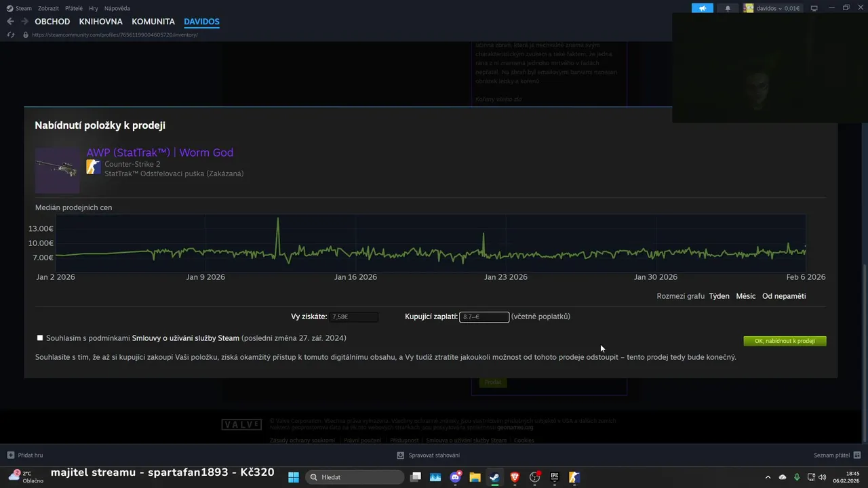
Task: Open Discord from the taskbar
Action: tap(455, 477)
